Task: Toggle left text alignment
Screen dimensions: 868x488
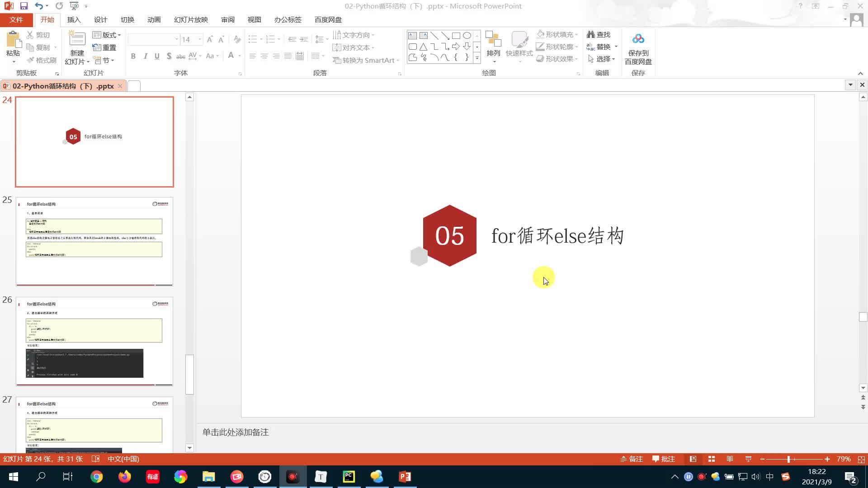Action: point(252,56)
